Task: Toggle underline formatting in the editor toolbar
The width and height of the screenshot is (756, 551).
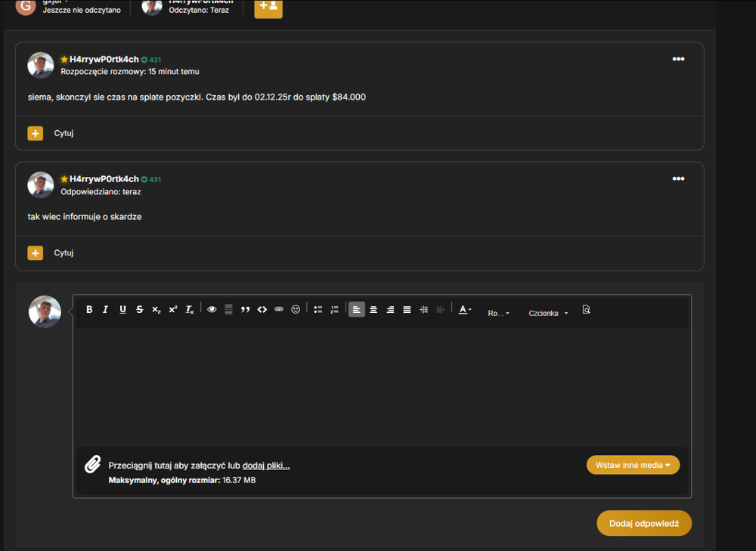Action: 122,309
